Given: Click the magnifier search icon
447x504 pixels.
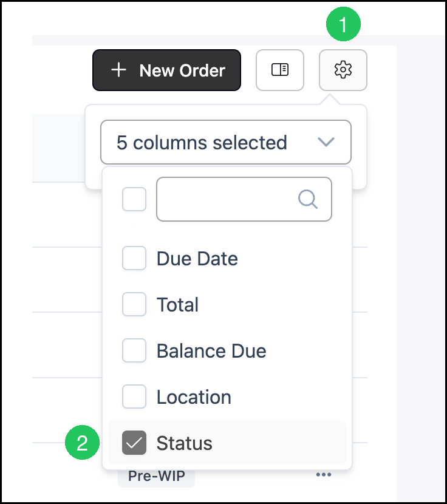Looking at the screenshot, I should point(308,199).
